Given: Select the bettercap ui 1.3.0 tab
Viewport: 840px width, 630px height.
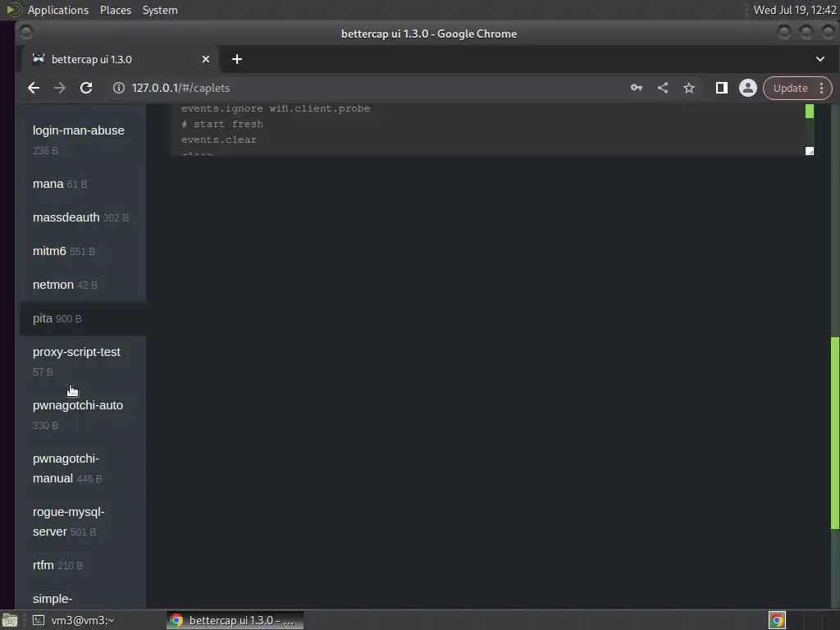Looking at the screenshot, I should (x=120, y=59).
